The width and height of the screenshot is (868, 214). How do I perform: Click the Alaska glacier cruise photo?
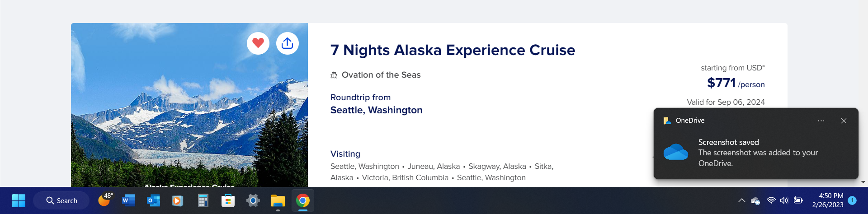click(189, 105)
